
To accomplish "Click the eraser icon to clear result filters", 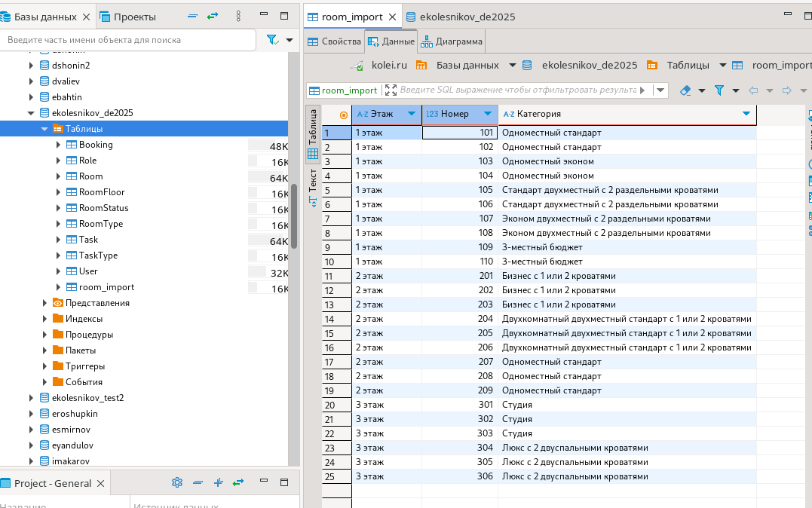I will tap(685, 90).
